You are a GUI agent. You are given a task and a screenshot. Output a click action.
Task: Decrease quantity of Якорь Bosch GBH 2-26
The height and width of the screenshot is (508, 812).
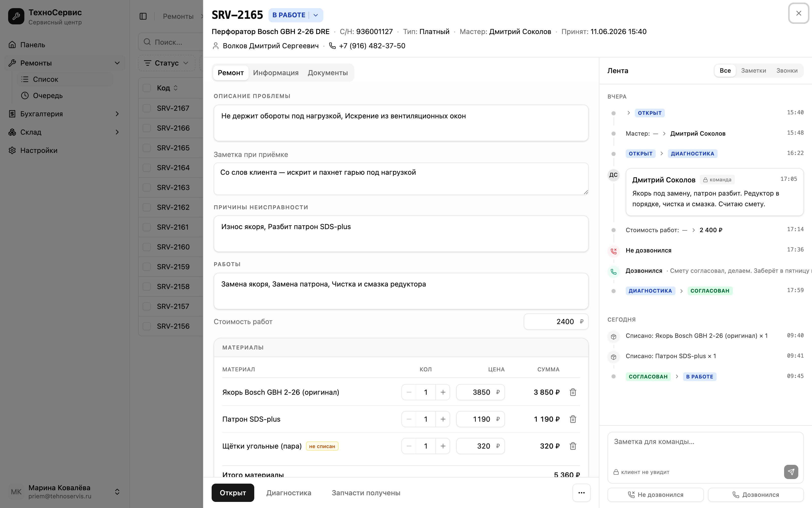[409, 392]
